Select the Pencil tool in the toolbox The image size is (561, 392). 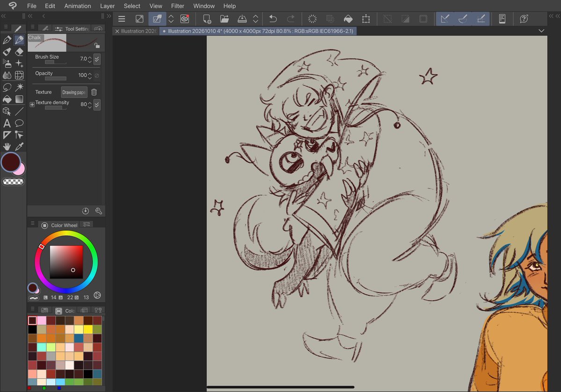pyautogui.click(x=19, y=40)
